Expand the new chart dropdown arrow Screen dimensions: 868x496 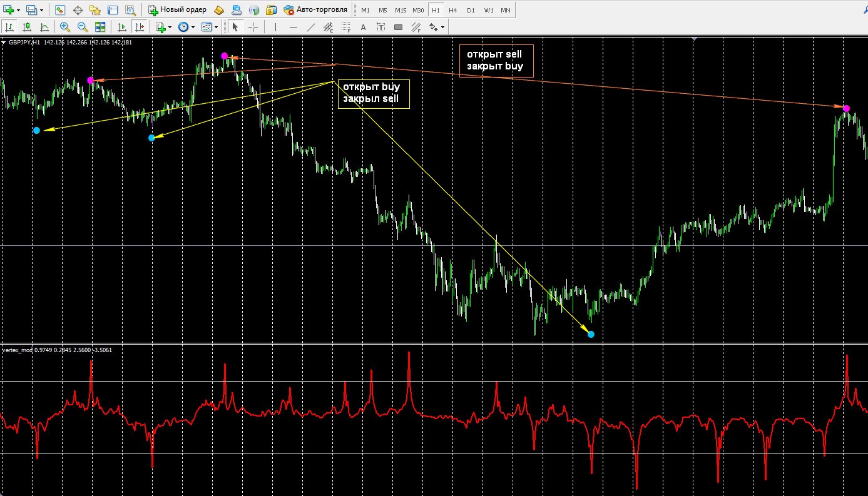click(19, 10)
